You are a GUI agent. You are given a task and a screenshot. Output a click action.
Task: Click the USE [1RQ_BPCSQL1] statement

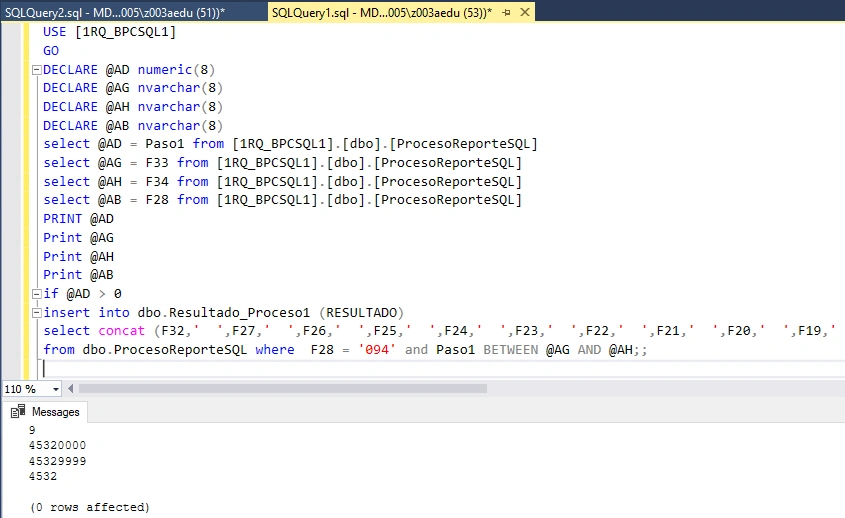point(109,32)
